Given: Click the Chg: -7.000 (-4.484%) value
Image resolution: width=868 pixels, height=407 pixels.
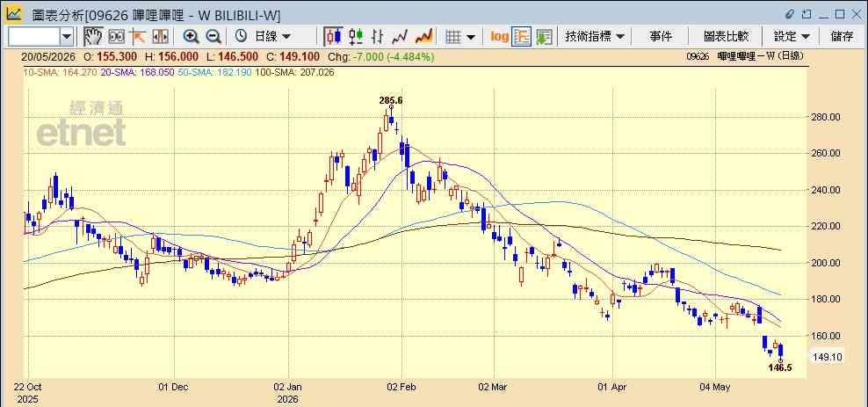Looking at the screenshot, I should click(x=381, y=56).
